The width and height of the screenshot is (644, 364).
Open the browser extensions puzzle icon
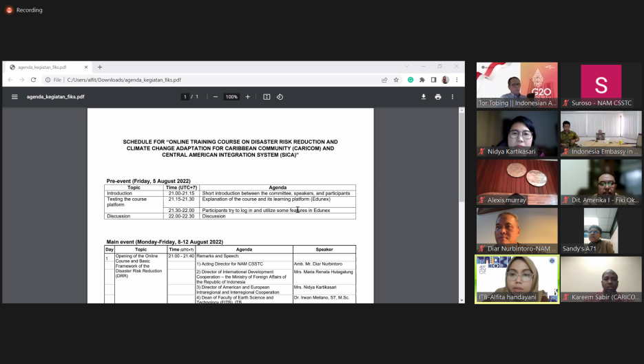click(422, 80)
